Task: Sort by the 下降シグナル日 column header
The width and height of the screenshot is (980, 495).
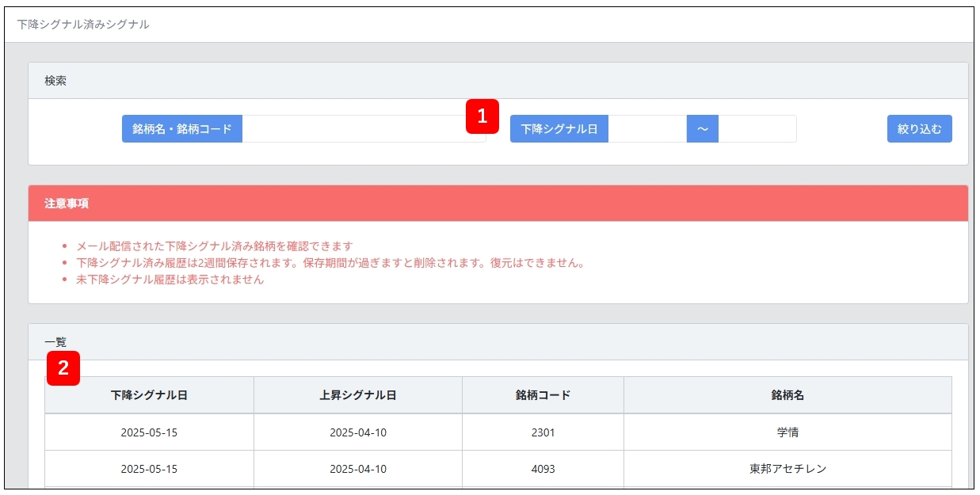Action: point(149,395)
